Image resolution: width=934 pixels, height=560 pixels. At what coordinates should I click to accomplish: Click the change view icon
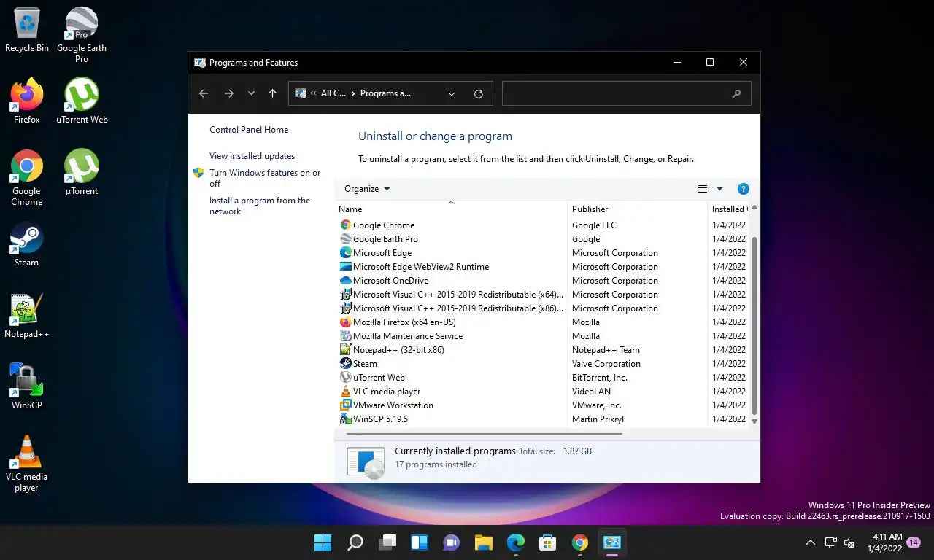703,189
